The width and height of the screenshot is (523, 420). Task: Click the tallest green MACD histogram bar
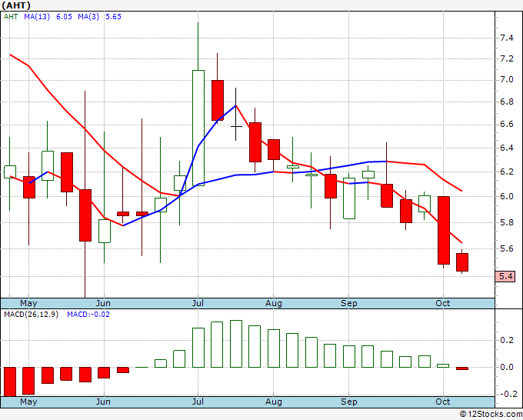pos(236,344)
